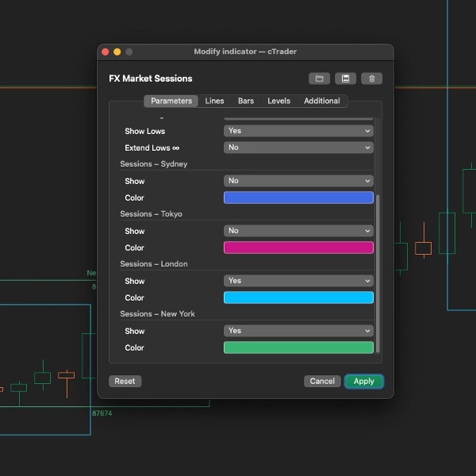
Task: Open the load preset folder icon
Action: (319, 79)
